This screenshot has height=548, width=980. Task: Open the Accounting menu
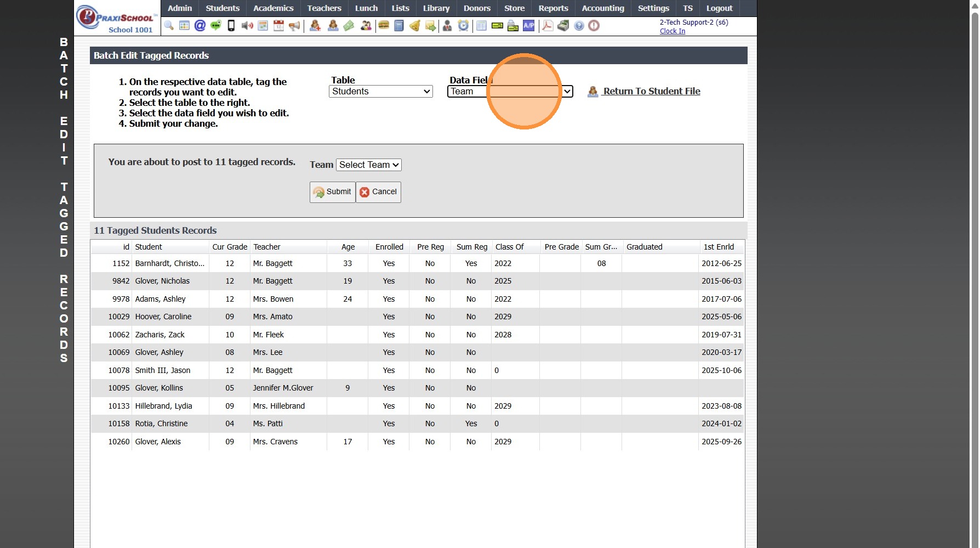(603, 8)
